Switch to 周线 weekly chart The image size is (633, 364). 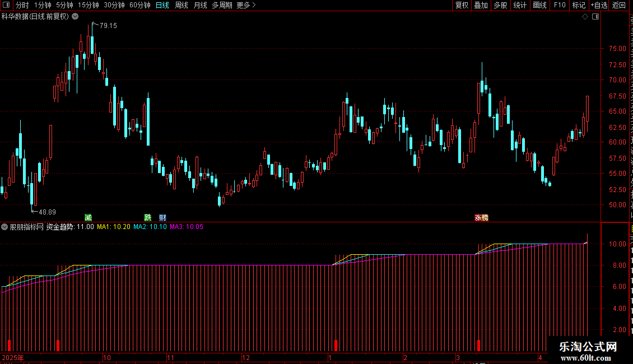[x=181, y=5]
